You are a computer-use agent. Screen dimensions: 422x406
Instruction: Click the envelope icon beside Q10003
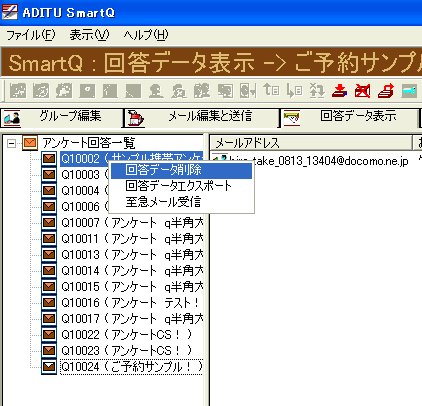[49, 174]
